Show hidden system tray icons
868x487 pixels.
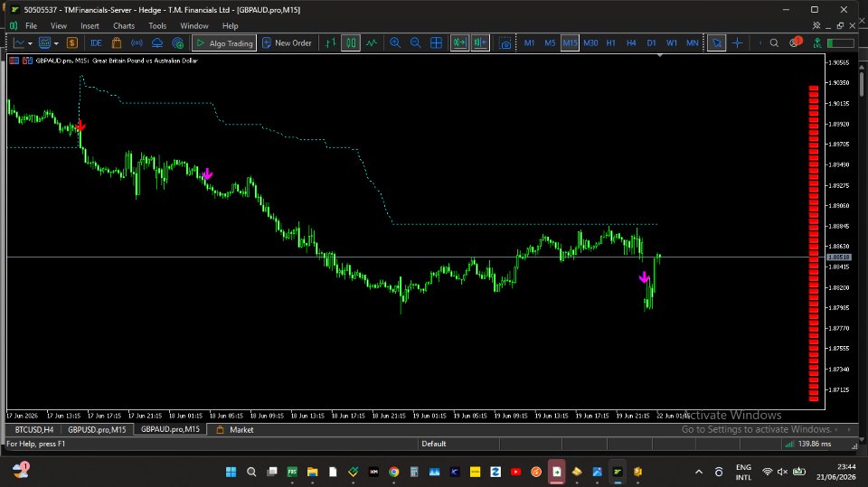pyautogui.click(x=699, y=472)
